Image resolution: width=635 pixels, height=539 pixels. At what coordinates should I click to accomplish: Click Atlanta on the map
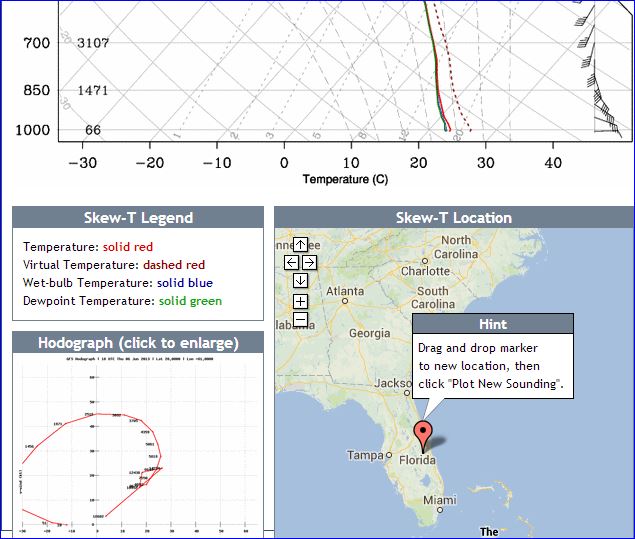(x=345, y=291)
